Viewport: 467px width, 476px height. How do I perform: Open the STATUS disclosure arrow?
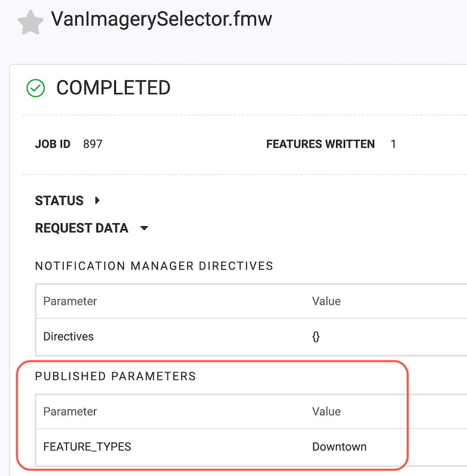point(96,201)
